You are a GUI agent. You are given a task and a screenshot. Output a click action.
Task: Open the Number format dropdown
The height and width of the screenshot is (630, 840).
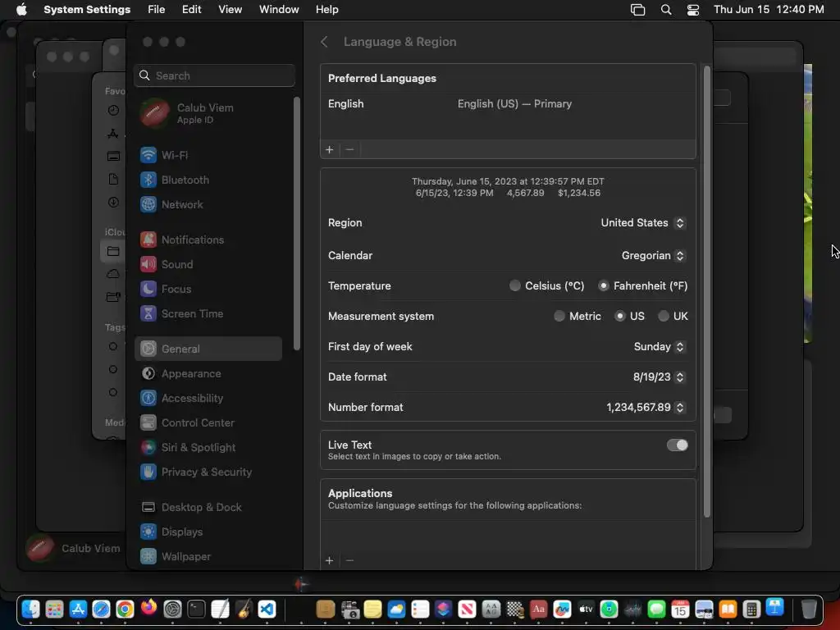(x=646, y=408)
